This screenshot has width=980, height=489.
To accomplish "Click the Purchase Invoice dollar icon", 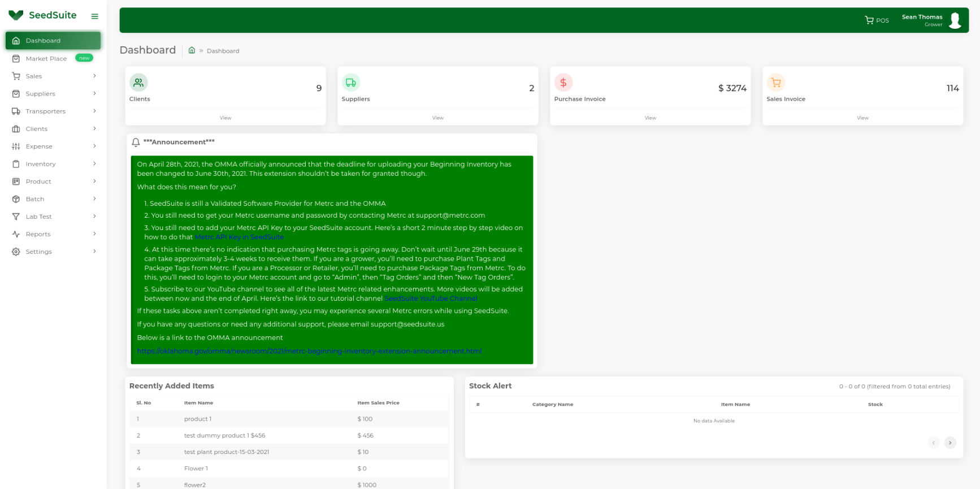I will [x=563, y=83].
